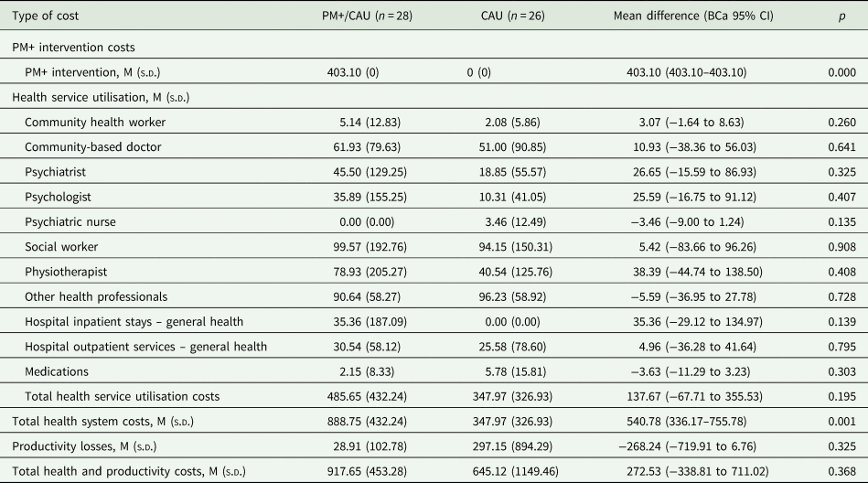868x483 pixels.
Task: Click 'Hospital inpatient stays – general health' label
Action: click(139, 321)
